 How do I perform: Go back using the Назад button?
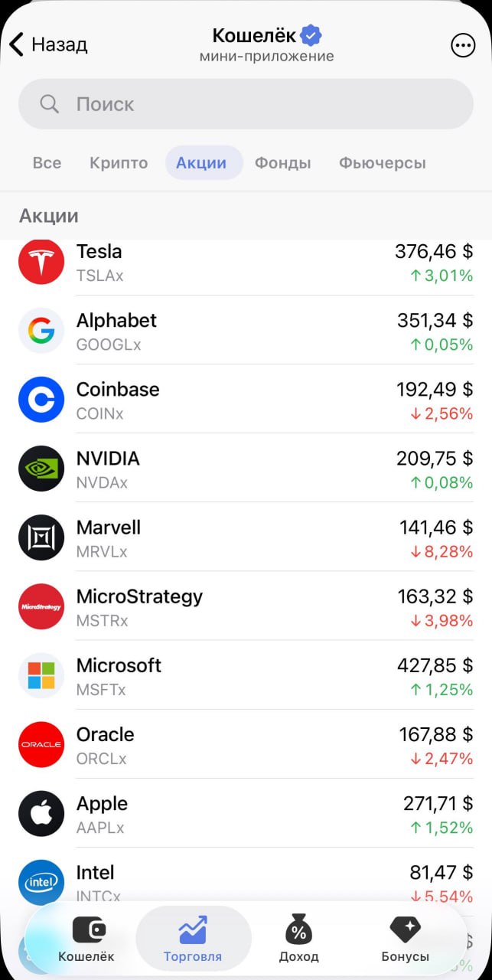(49, 44)
